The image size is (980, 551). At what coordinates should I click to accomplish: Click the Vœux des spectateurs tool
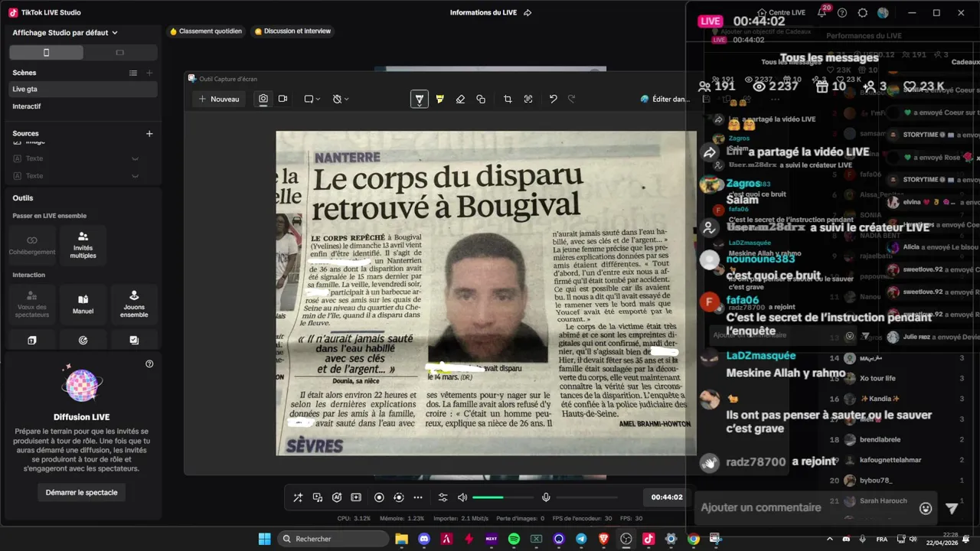(x=32, y=304)
